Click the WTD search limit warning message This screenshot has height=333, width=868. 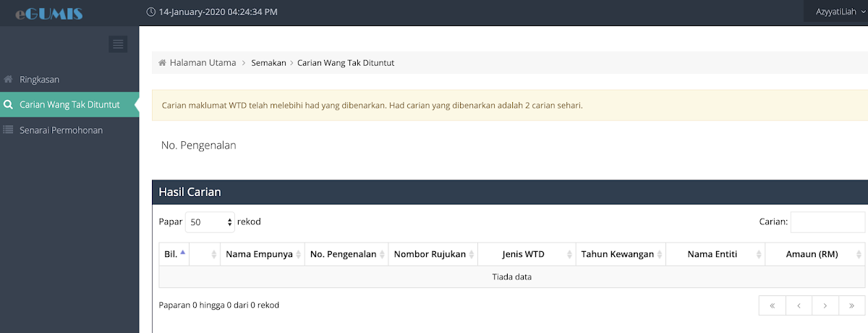[x=510, y=105]
